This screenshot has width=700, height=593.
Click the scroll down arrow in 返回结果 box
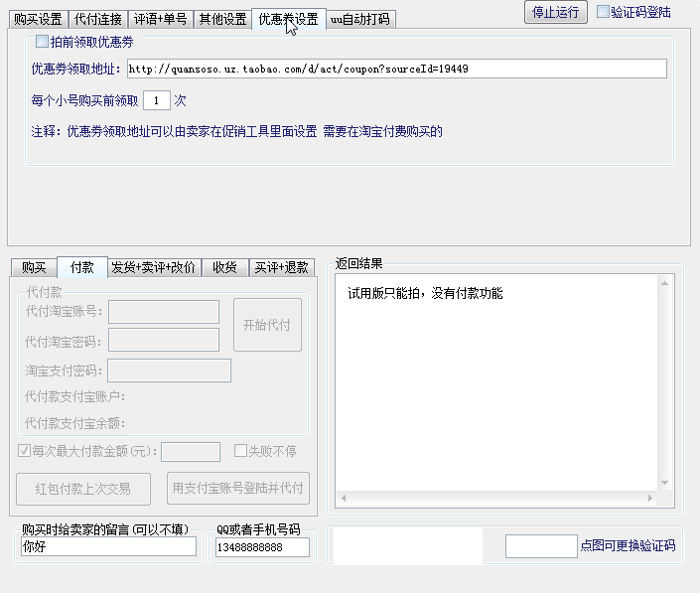[x=664, y=483]
